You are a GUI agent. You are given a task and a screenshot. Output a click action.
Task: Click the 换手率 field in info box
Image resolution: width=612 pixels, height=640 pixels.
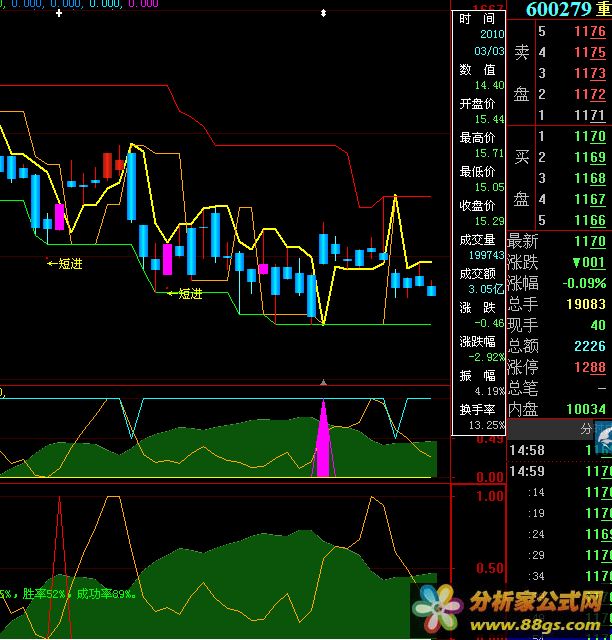point(477,409)
